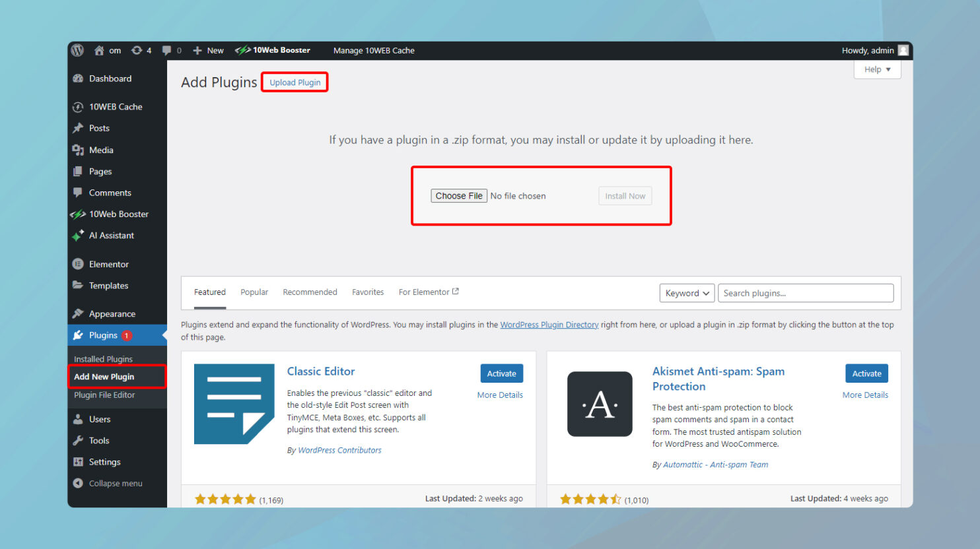Click inside the Search plugins field
Screen dimensions: 980x549
[x=805, y=292]
